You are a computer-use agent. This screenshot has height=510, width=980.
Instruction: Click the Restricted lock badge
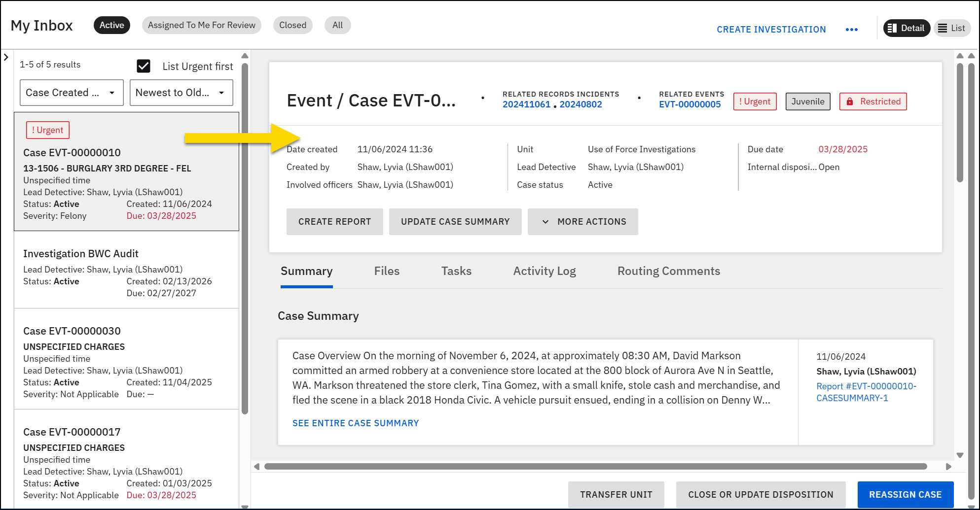tap(872, 102)
